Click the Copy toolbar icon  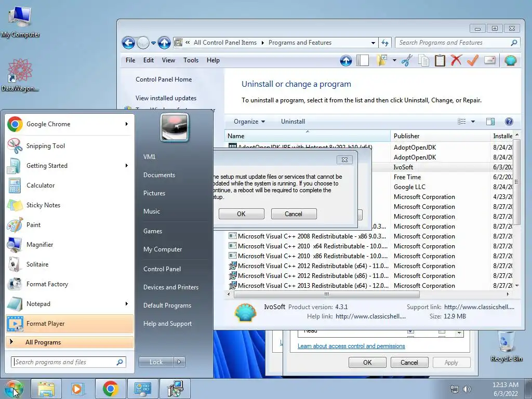click(x=423, y=60)
